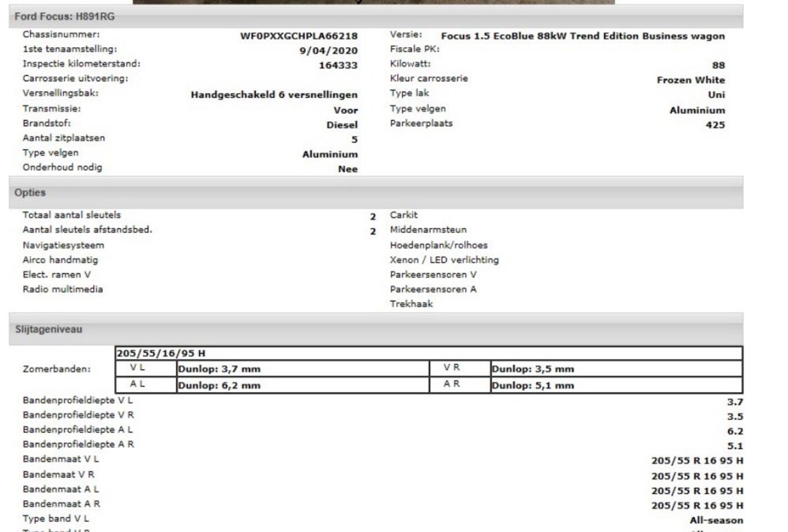Select Bandenprofieldiepte V R value 3.5
Screen dimensions: 788x532
tap(735, 417)
